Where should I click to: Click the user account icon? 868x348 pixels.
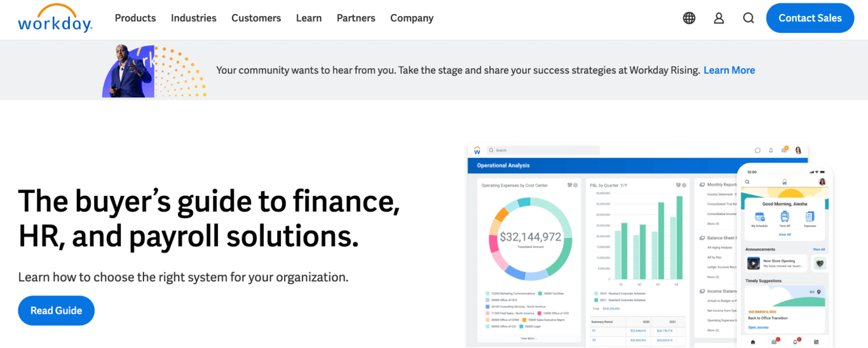coord(719,18)
